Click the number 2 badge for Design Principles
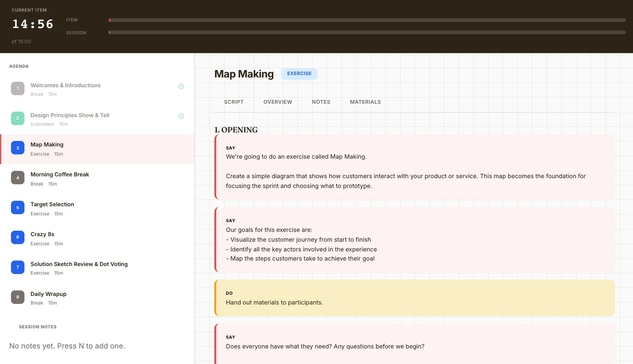633x364 pixels. click(x=17, y=118)
